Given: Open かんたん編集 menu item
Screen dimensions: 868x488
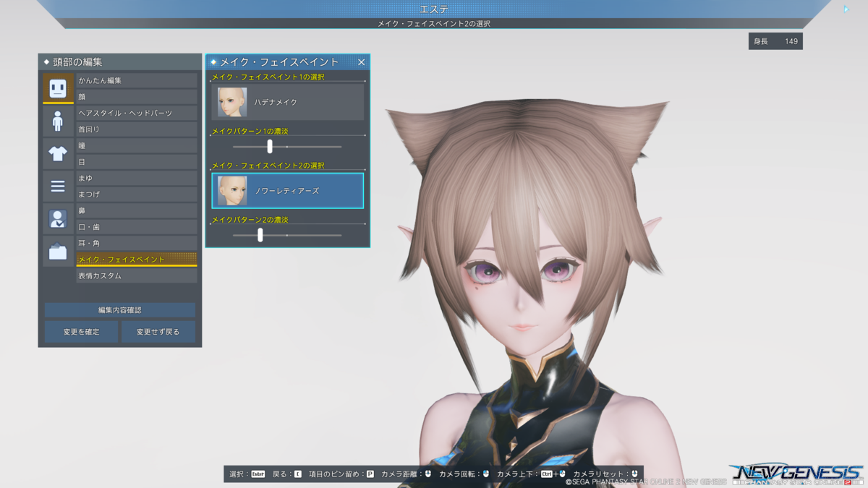Looking at the screenshot, I should click(x=137, y=80).
